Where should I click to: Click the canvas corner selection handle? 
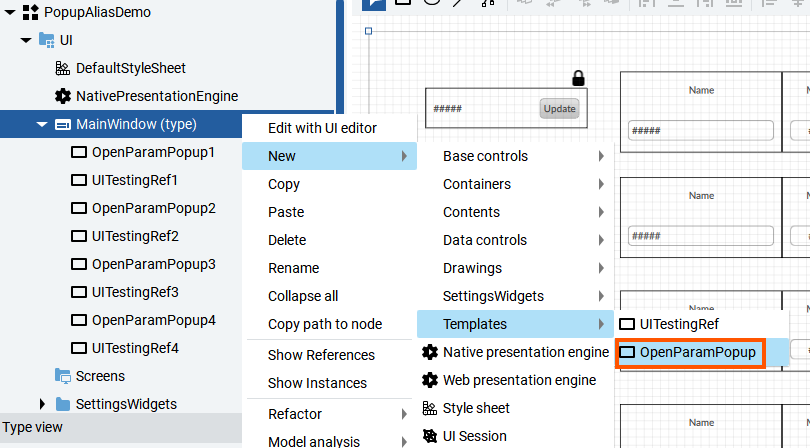pyautogui.click(x=368, y=31)
